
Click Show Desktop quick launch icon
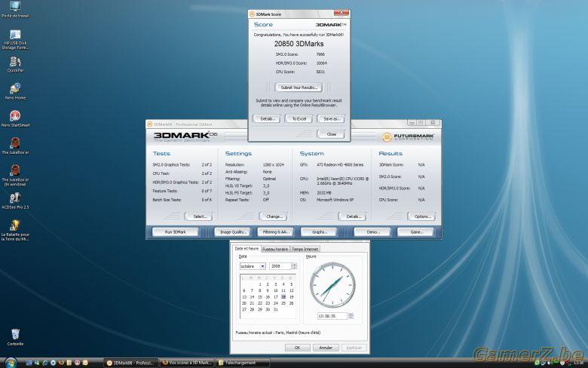[29, 363]
